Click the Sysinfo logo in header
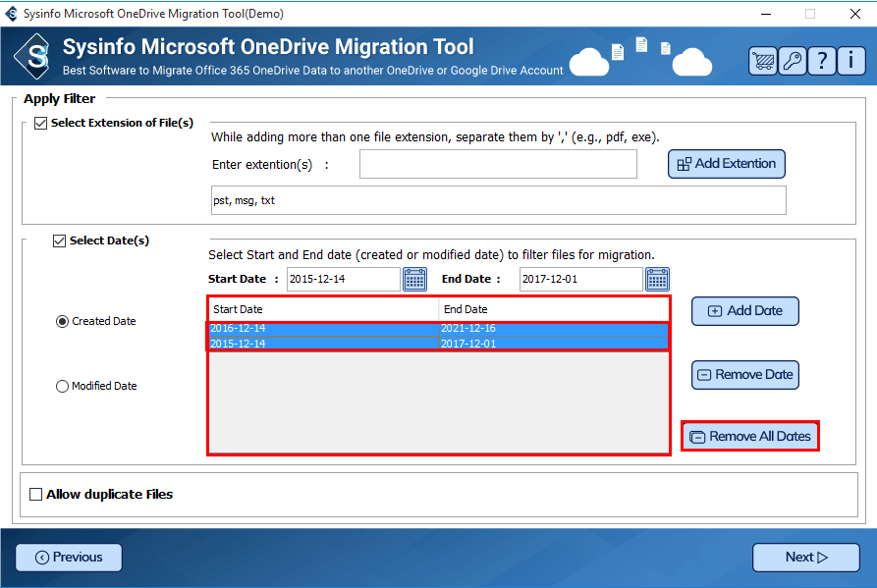This screenshot has width=877, height=588. point(36,57)
